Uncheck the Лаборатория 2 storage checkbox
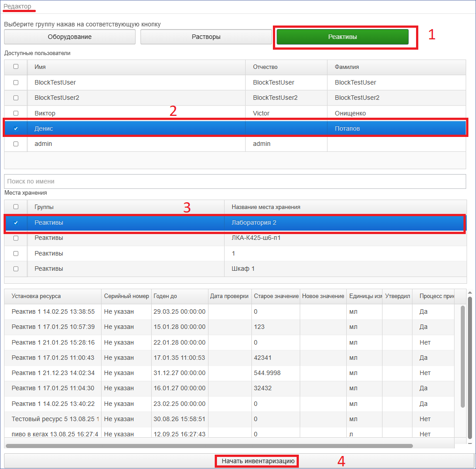This screenshot has width=476, height=469. (x=16, y=223)
